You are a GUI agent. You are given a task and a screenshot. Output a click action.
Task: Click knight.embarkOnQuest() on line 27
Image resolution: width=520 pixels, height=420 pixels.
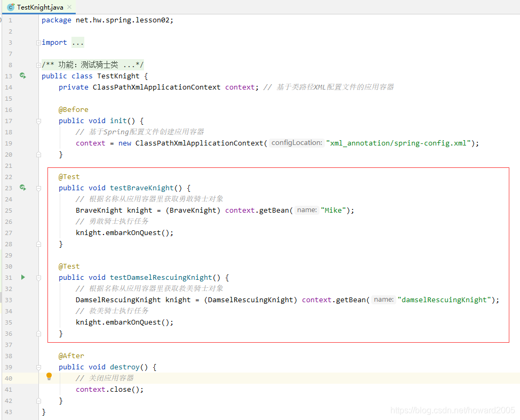[124, 233]
